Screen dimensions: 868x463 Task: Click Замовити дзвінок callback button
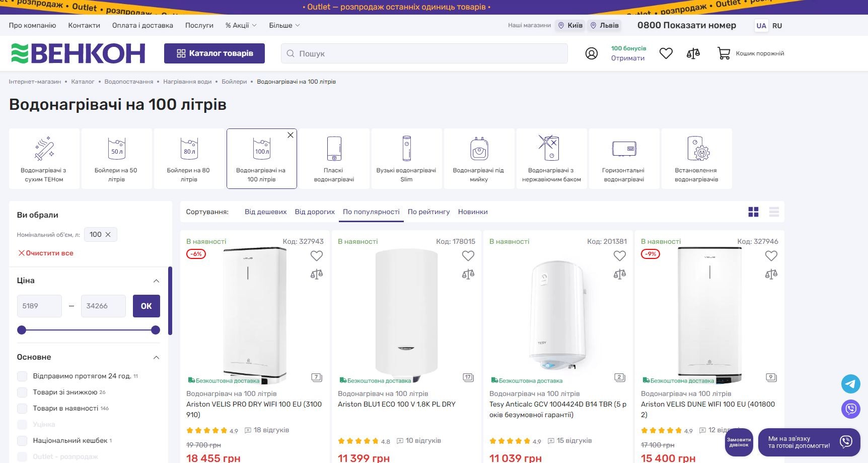[739, 442]
